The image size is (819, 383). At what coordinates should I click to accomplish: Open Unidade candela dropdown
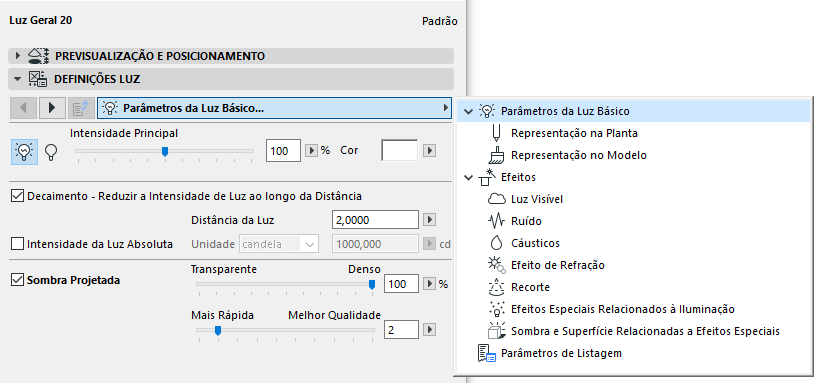(279, 243)
